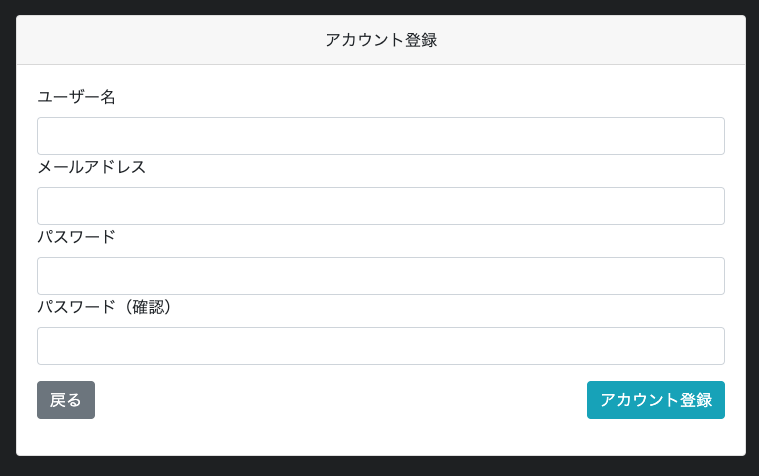The image size is (759, 476).
Task: Select the パスワード input field
Action: coord(380,276)
